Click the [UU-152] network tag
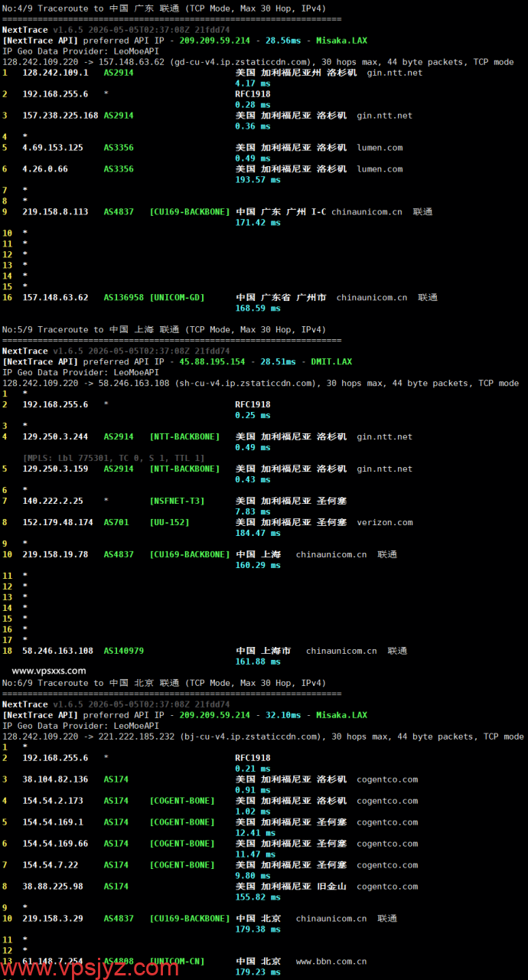 coord(170,523)
